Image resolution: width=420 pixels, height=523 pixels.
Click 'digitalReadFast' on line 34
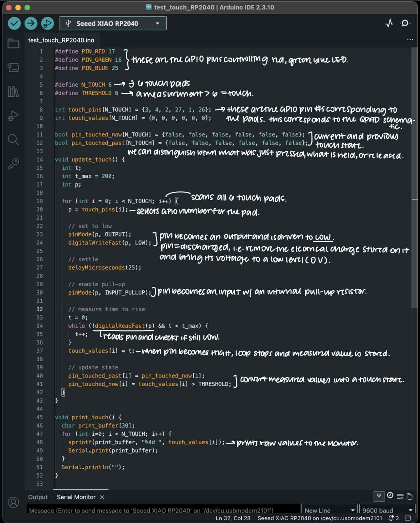click(120, 326)
